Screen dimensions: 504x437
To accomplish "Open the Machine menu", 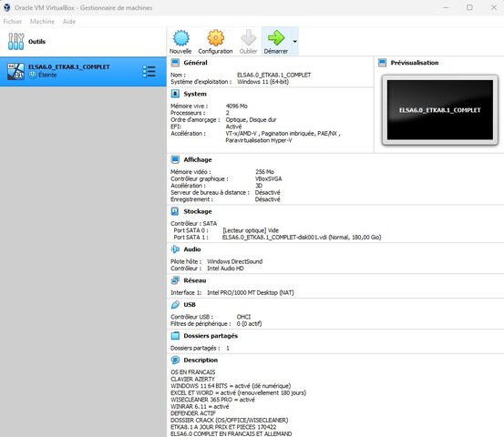I will 42,22.
